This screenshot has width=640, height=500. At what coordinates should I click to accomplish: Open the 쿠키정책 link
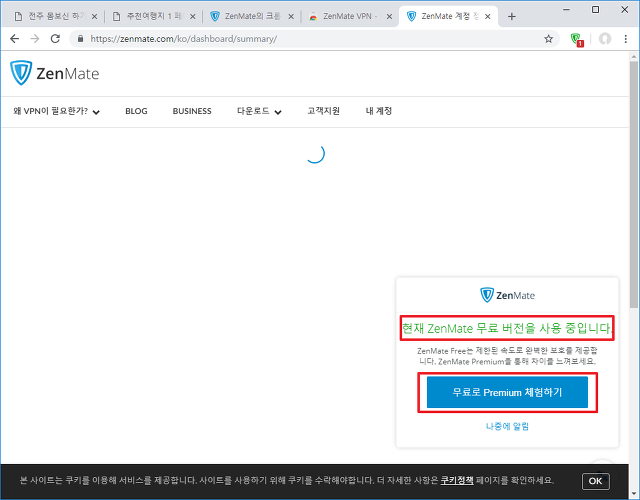pyautogui.click(x=457, y=480)
